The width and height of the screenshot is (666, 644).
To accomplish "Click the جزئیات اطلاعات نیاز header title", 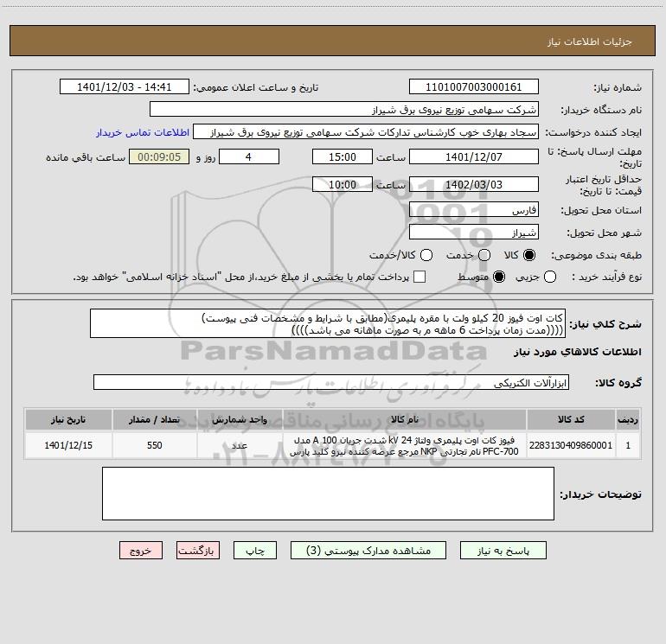I will point(589,41).
